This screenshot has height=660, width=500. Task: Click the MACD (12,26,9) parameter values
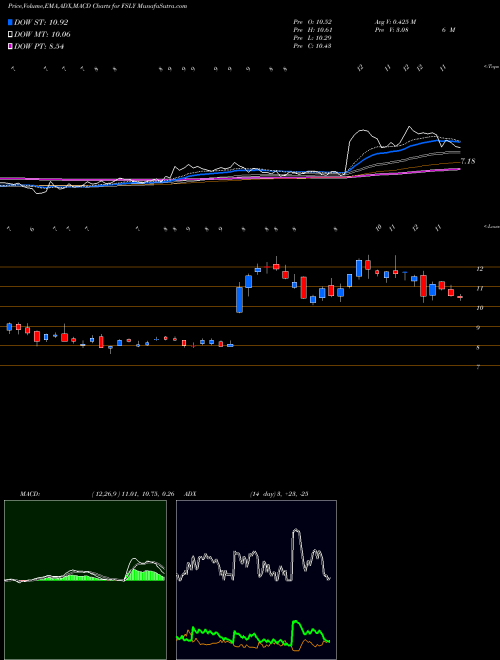133,494
